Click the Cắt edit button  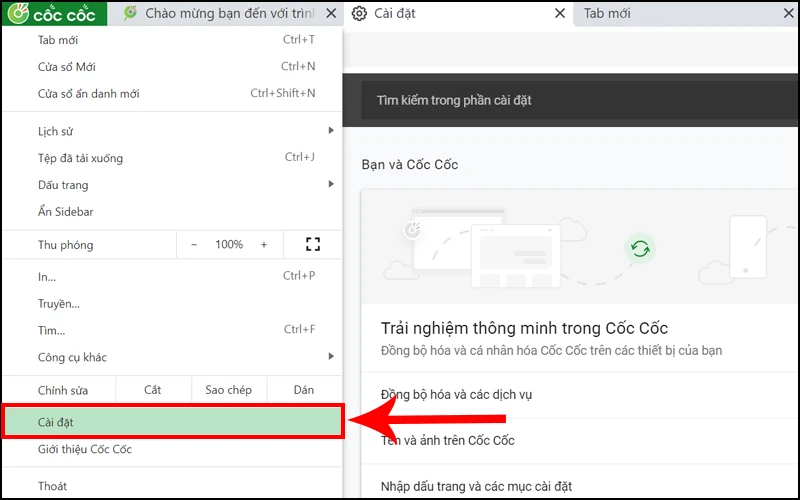153,390
